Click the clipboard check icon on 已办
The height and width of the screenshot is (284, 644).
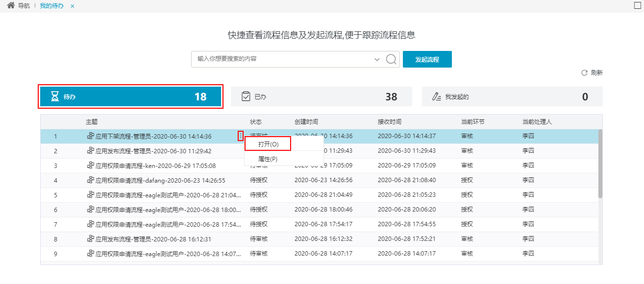(246, 96)
